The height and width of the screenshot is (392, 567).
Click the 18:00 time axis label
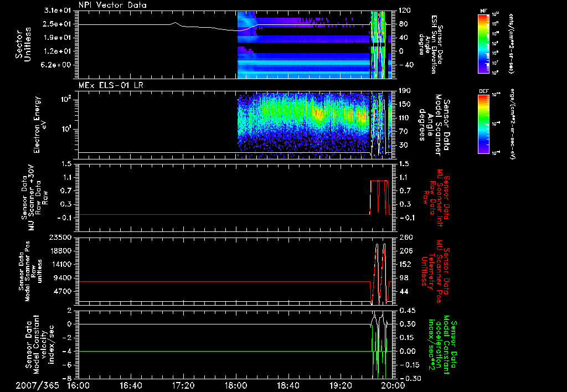point(236,385)
